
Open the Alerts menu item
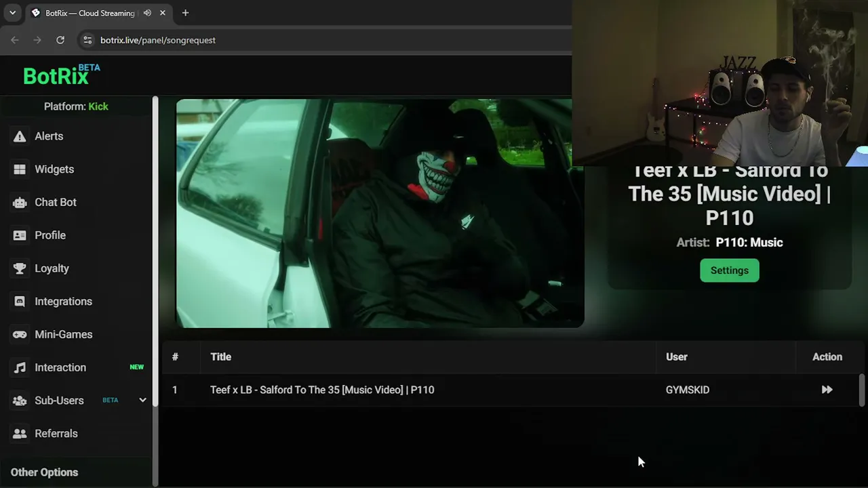tap(49, 136)
